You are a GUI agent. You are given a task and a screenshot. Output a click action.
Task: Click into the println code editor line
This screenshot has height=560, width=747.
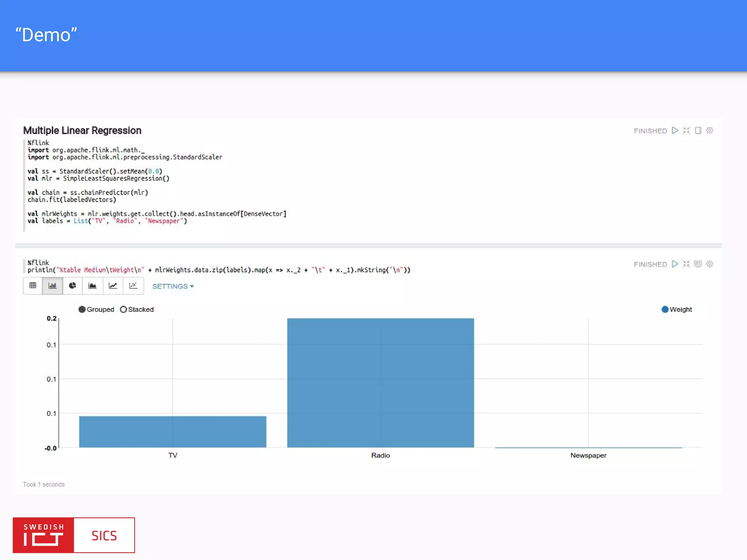pos(219,270)
